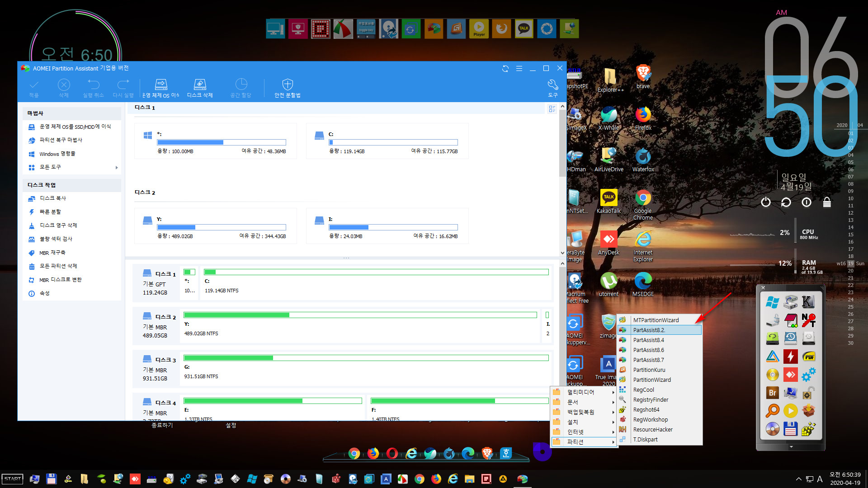Screen dimensions: 868x488
Task: Click the Player icon in the top dock
Action: (x=479, y=28)
